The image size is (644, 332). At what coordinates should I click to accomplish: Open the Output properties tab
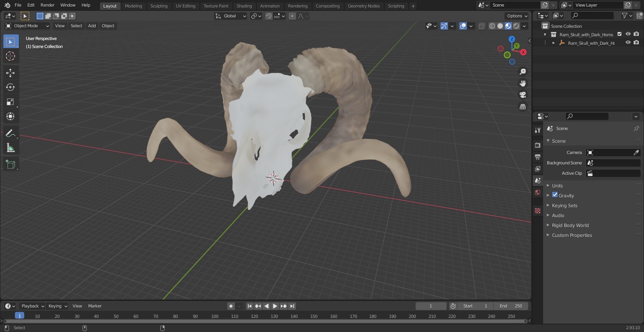[537, 157]
